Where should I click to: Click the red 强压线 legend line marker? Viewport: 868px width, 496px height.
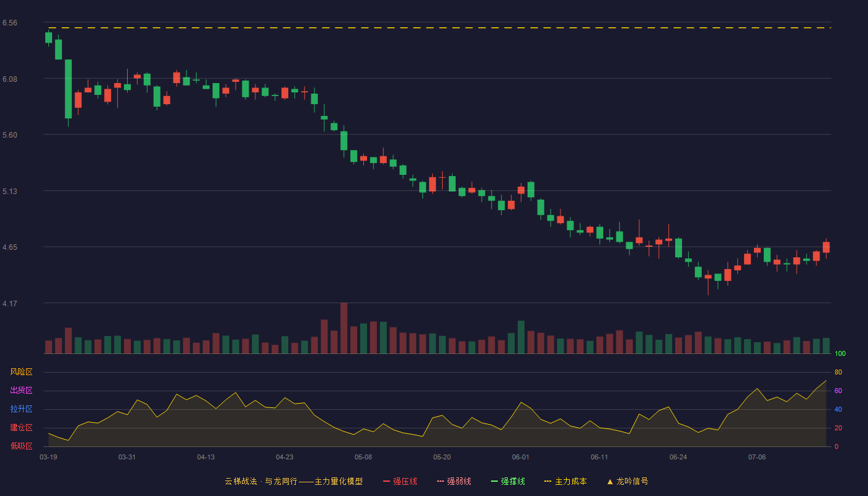point(386,481)
